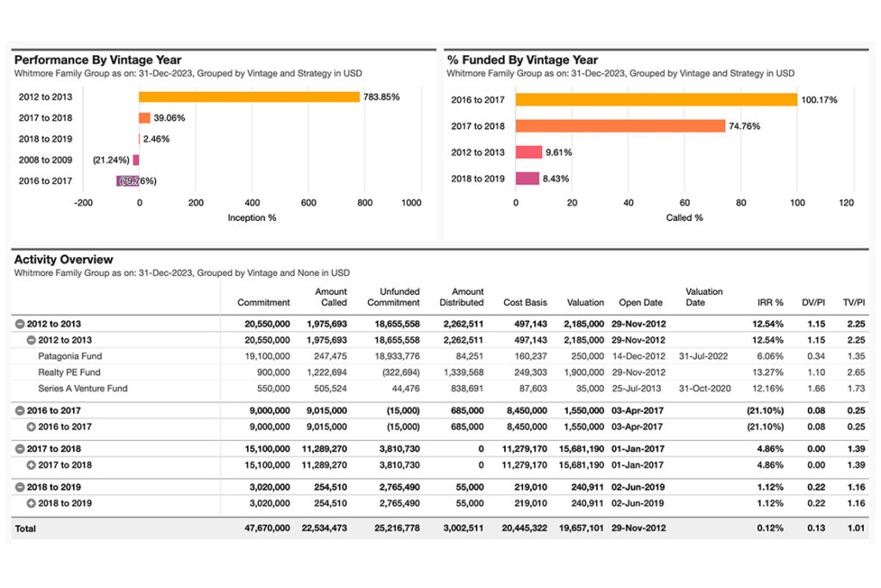This screenshot has width=881, height=588.
Task: Click the Amount Distributed column header
Action: tap(467, 297)
